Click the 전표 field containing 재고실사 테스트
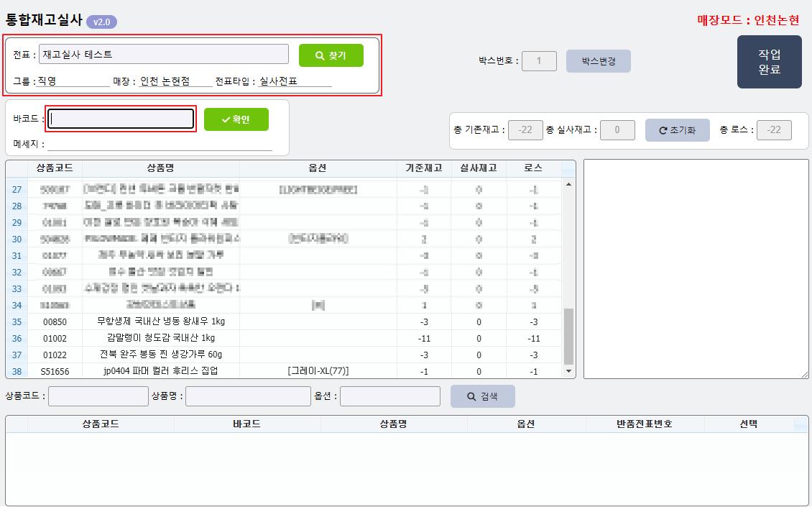The width and height of the screenshot is (812, 520). pos(164,54)
